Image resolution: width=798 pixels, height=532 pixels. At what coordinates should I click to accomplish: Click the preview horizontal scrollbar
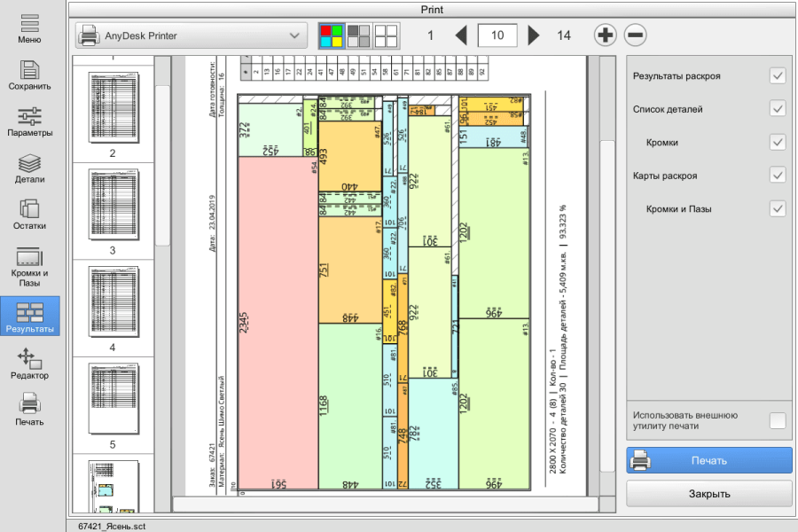pyautogui.click(x=386, y=504)
